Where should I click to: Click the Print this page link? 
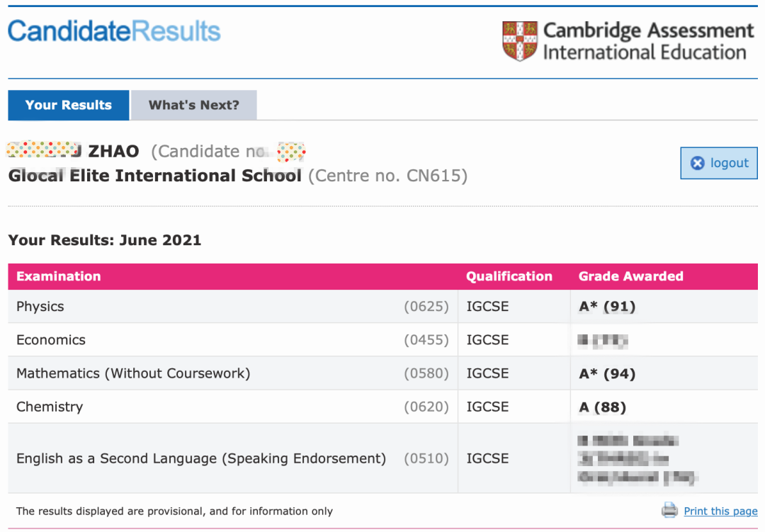click(x=720, y=511)
